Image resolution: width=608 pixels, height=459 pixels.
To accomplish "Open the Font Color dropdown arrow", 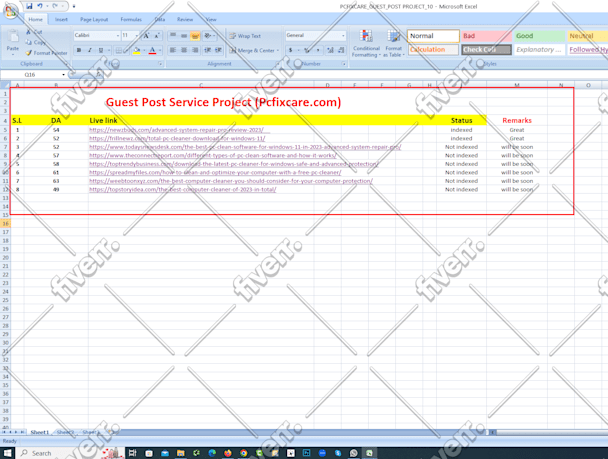I will pos(159,50).
